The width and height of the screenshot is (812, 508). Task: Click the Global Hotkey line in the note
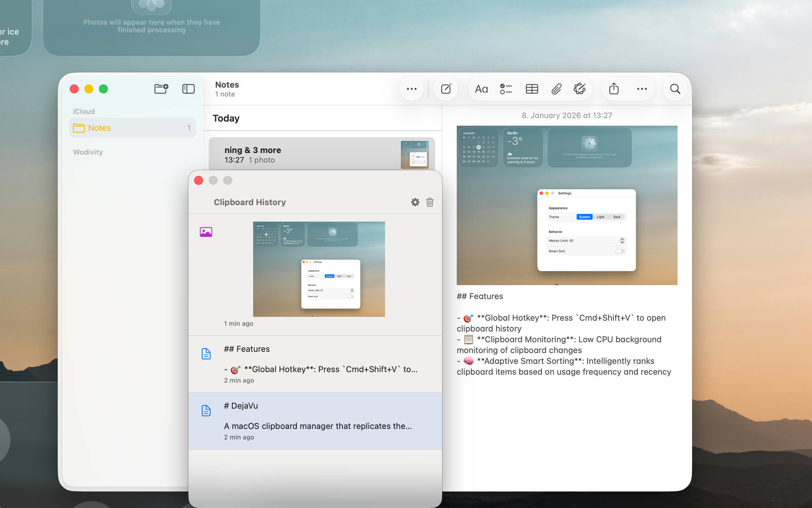click(561, 323)
